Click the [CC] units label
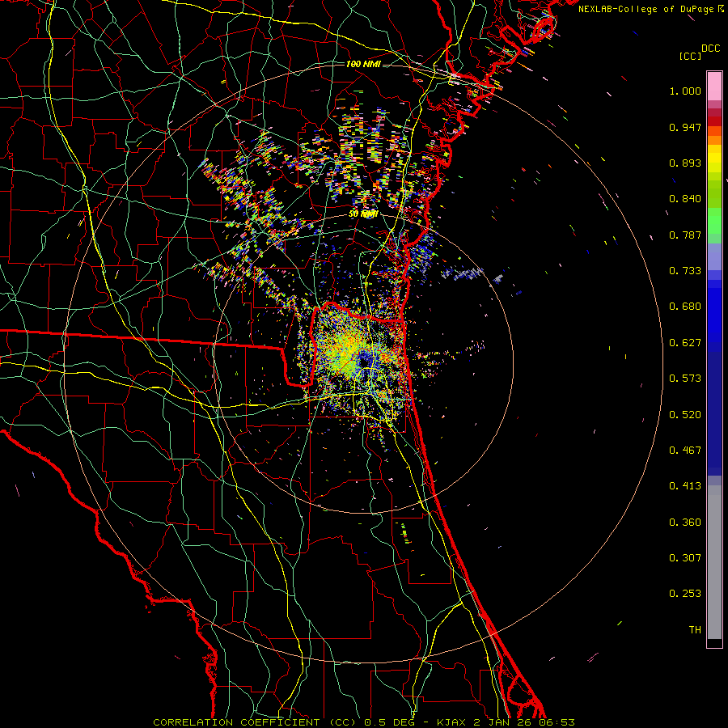Image resolution: width=728 pixels, height=728 pixels. coord(690,56)
